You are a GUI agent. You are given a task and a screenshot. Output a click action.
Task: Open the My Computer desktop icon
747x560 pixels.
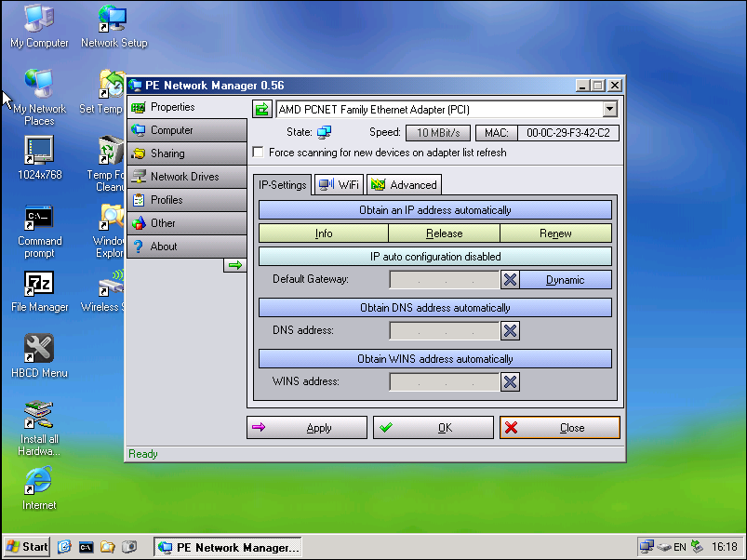(39, 26)
